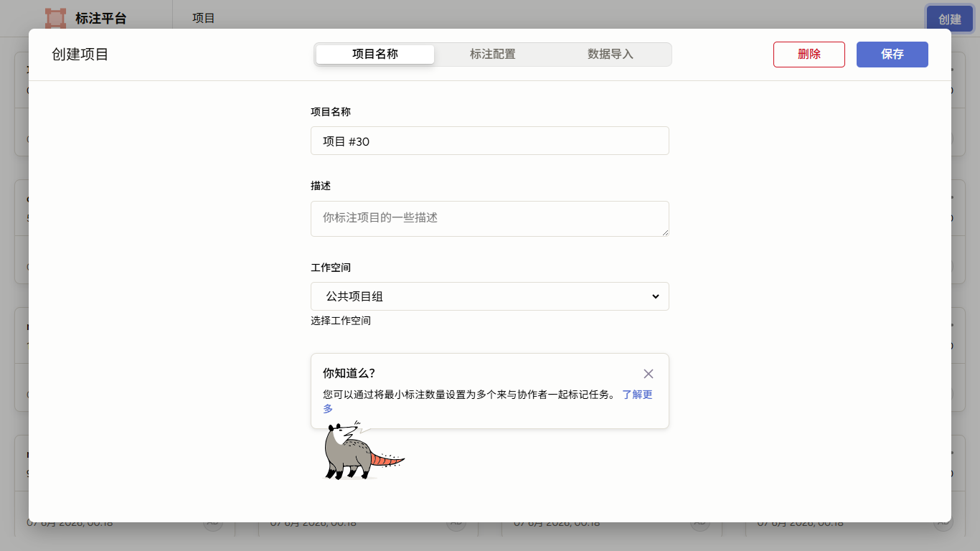The width and height of the screenshot is (980, 551).
Task: Select the 项目名称 tab
Action: 375,55
